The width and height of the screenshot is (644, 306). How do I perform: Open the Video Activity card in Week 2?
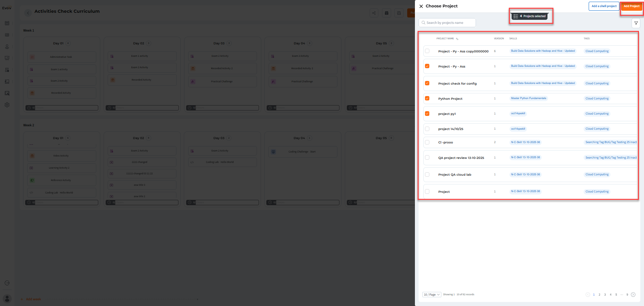click(x=62, y=156)
